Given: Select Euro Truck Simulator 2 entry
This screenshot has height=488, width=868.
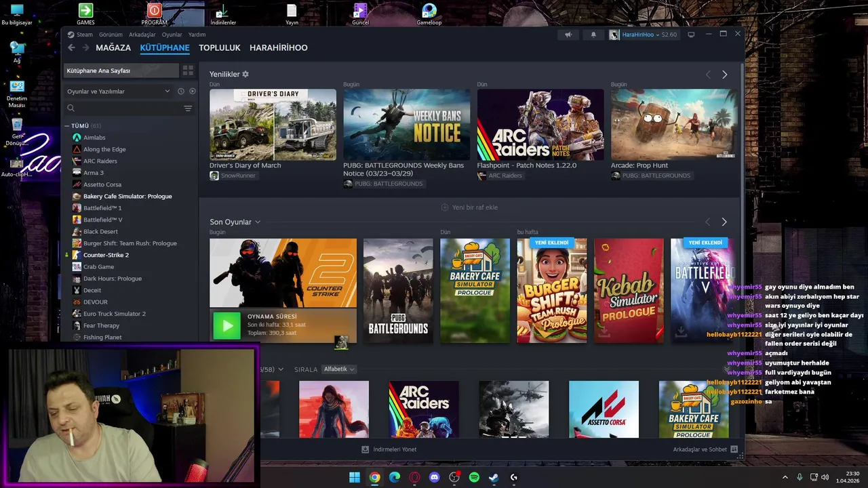Looking at the screenshot, I should (x=114, y=314).
